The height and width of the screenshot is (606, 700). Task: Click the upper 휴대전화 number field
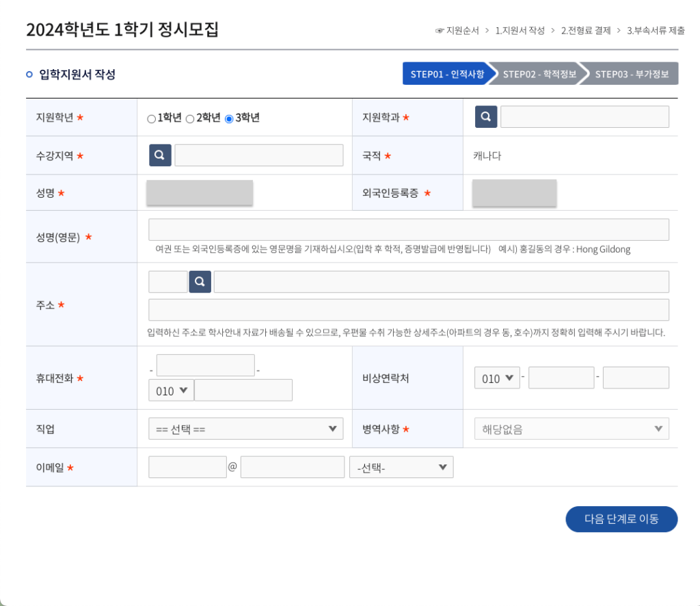click(x=205, y=365)
